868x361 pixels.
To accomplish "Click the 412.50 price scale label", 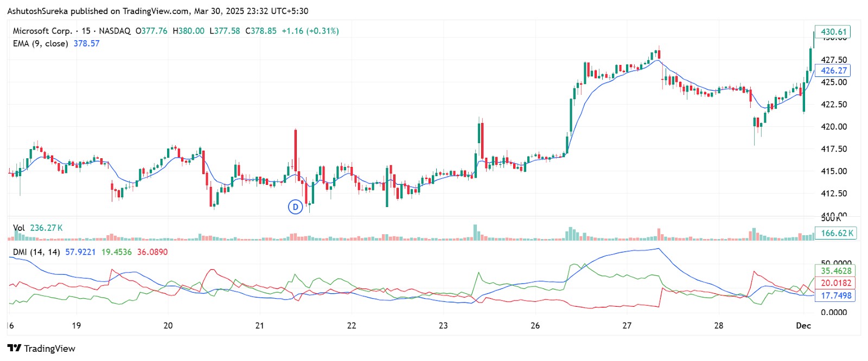I will click(x=834, y=193).
